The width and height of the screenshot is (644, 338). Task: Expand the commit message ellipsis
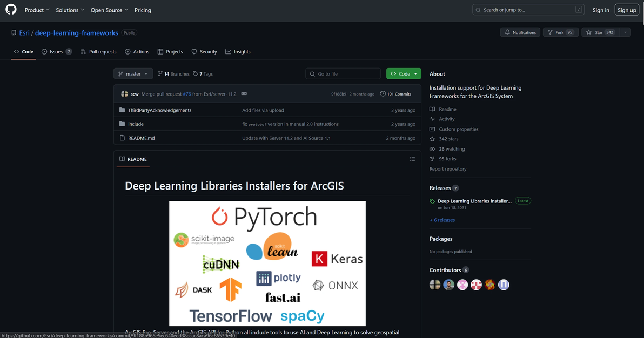coord(244,94)
